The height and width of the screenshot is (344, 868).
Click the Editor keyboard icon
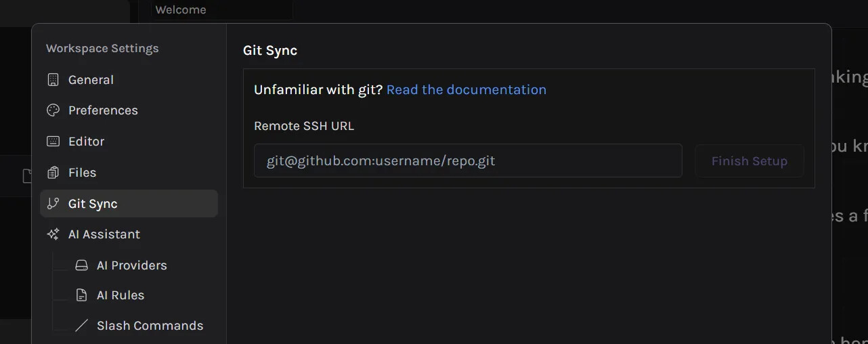pos(53,142)
